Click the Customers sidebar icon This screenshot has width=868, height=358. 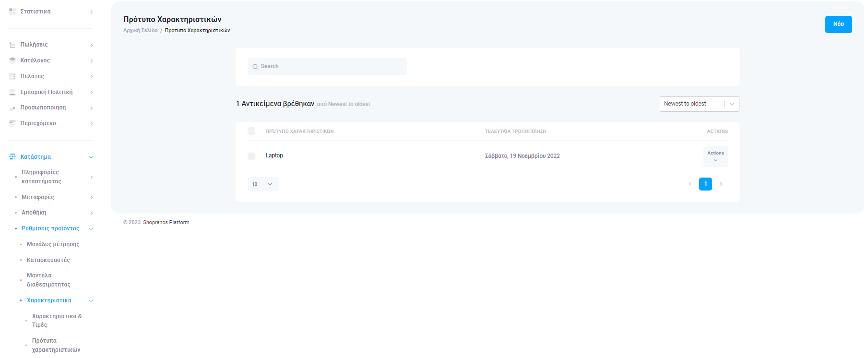[x=12, y=76]
